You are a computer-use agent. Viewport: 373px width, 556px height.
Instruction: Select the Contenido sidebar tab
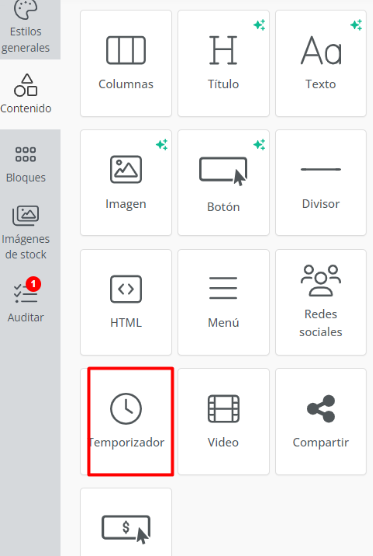26,94
